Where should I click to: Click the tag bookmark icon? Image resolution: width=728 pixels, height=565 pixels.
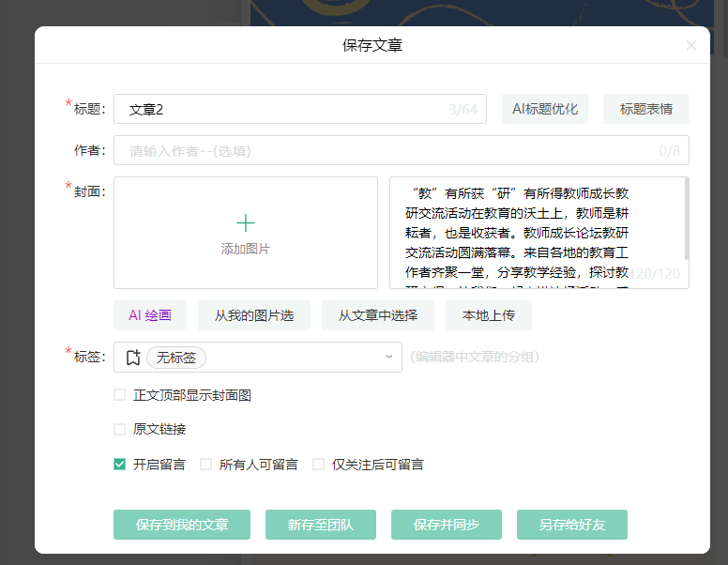pos(132,357)
